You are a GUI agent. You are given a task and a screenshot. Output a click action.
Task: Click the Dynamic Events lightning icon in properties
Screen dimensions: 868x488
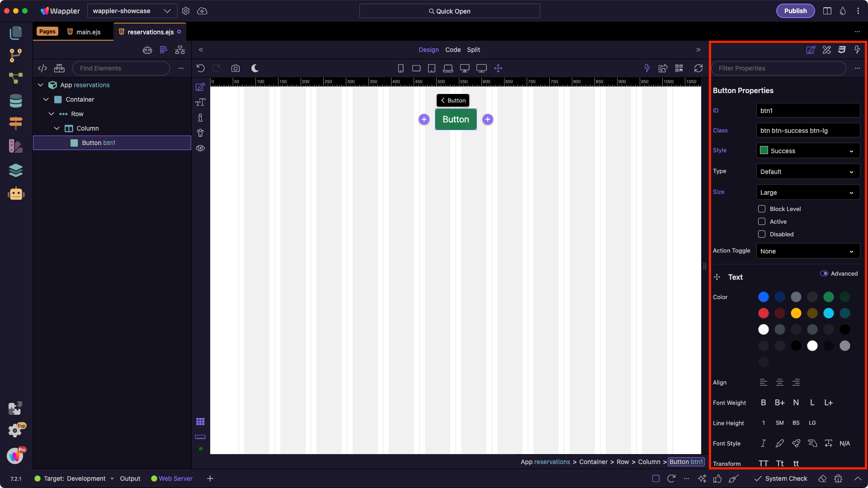[x=857, y=50]
